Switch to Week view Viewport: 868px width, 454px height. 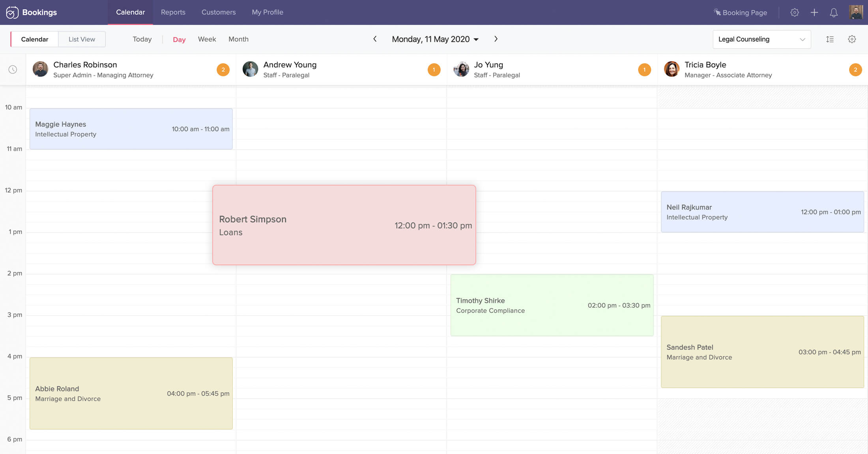click(207, 39)
